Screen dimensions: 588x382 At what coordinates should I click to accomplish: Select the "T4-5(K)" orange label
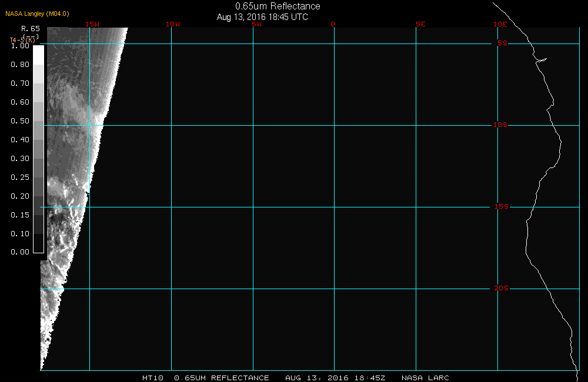(22, 40)
